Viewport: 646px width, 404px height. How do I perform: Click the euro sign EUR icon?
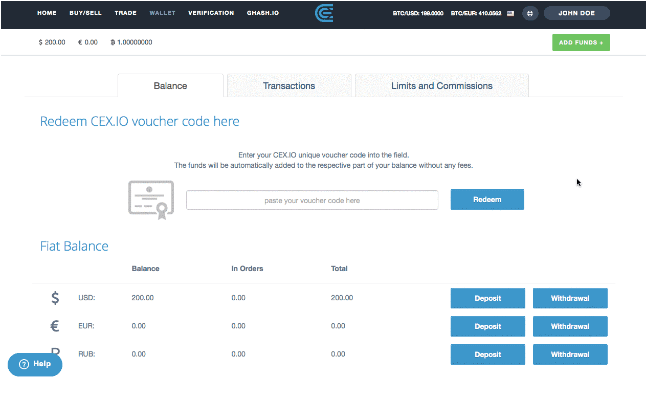55,326
